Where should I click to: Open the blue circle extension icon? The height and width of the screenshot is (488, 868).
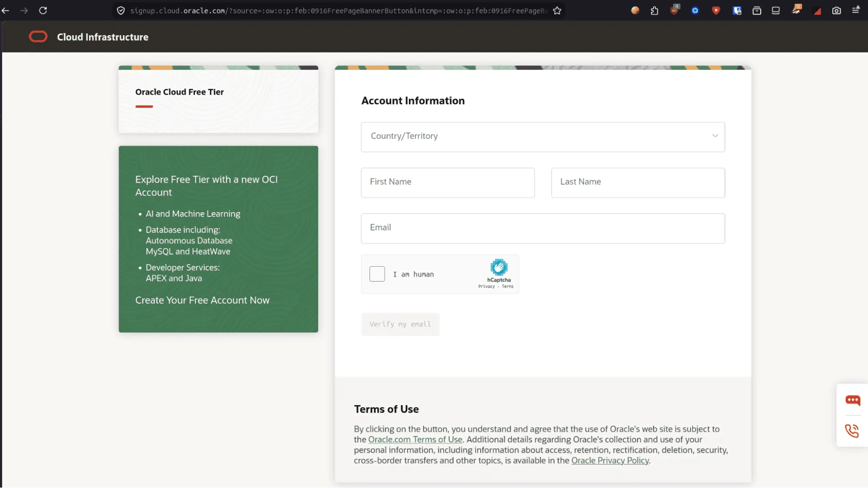pyautogui.click(x=695, y=10)
